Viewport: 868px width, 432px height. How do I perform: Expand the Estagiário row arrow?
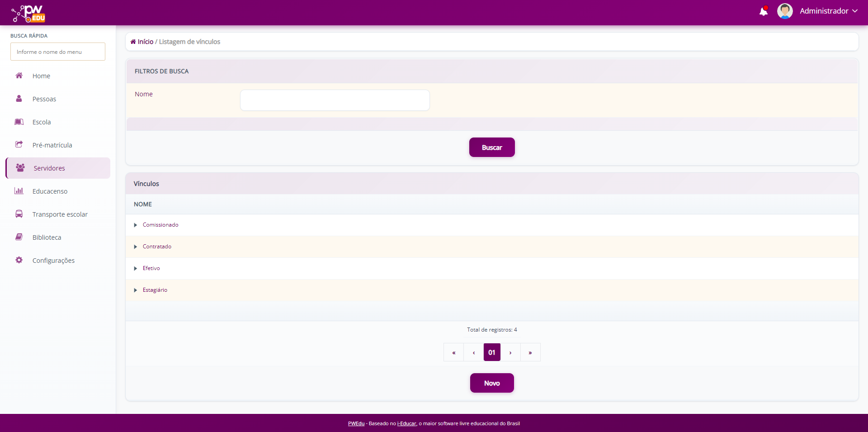[x=135, y=290]
